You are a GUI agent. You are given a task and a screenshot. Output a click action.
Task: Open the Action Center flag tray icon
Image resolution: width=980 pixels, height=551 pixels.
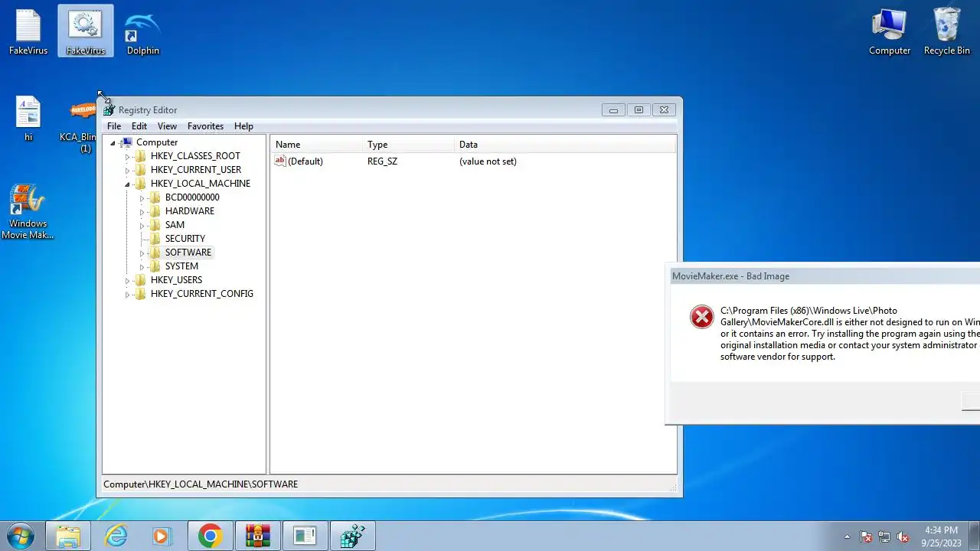pyautogui.click(x=866, y=537)
